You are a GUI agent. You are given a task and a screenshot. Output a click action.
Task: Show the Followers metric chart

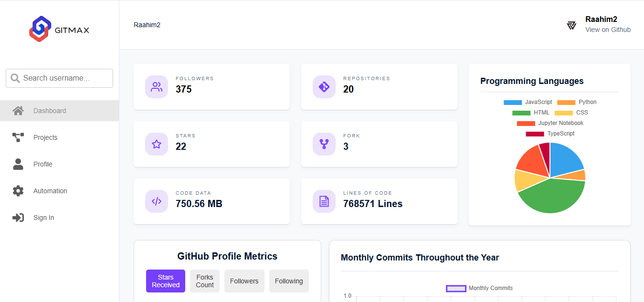(244, 281)
